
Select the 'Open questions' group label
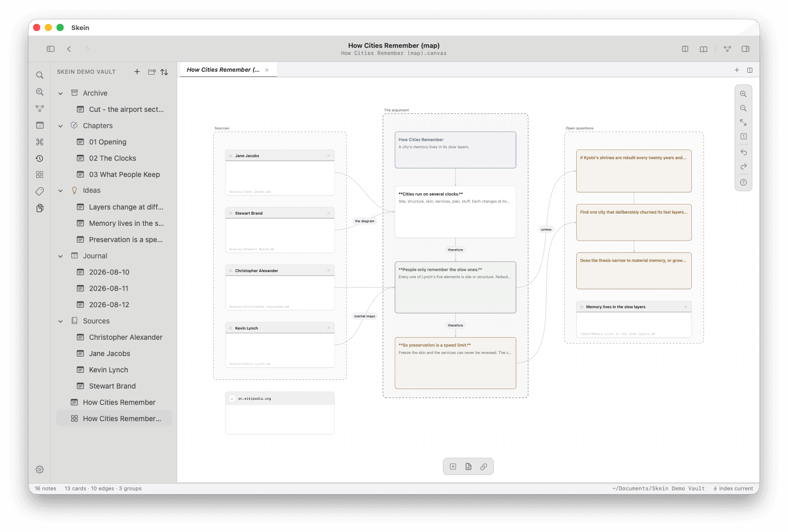pyautogui.click(x=579, y=128)
